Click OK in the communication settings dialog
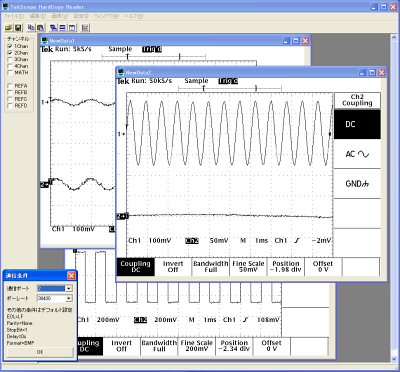The image size is (400, 372). pos(40,352)
